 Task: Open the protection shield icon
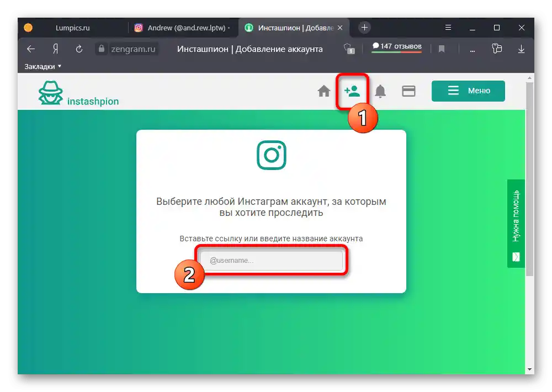coord(349,49)
